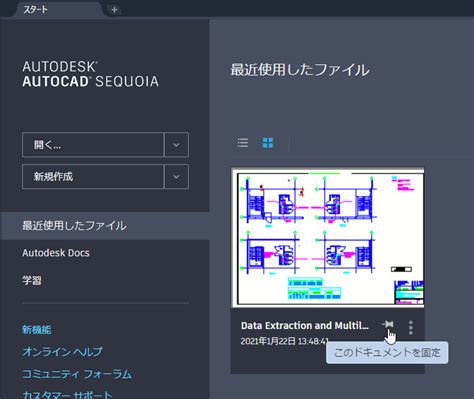The height and width of the screenshot is (399, 474).
Task: Click the 開く... button
Action: click(x=93, y=145)
